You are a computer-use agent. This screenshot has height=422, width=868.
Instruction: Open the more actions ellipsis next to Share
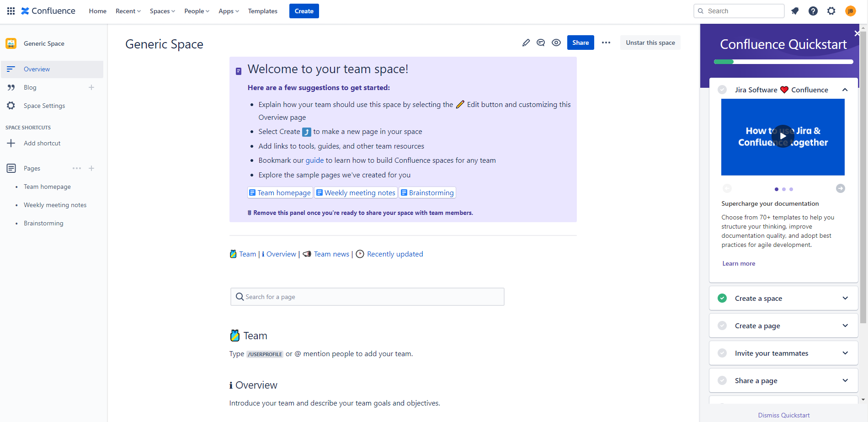(606, 42)
